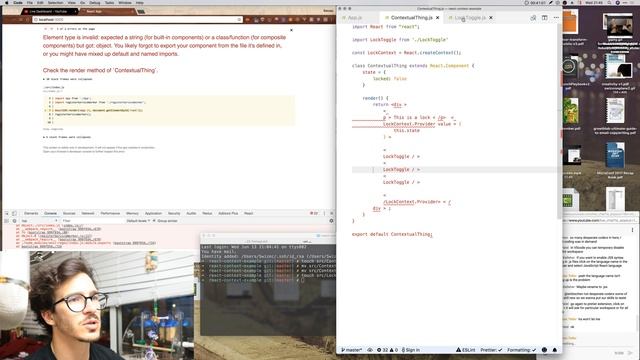Close the ContextualThing.js tab
Image resolution: width=640 pixels, height=360 pixels.
[438, 18]
